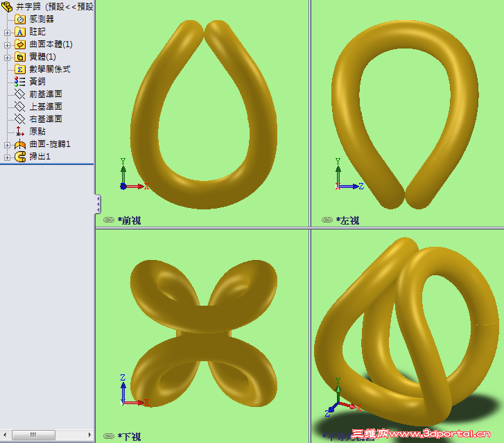
Task: Select the 掃出1 label
Action: pos(40,157)
